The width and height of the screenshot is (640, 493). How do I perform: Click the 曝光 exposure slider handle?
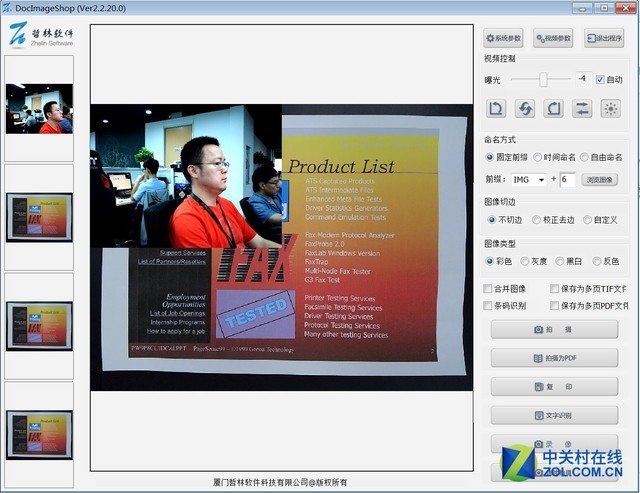(x=542, y=79)
